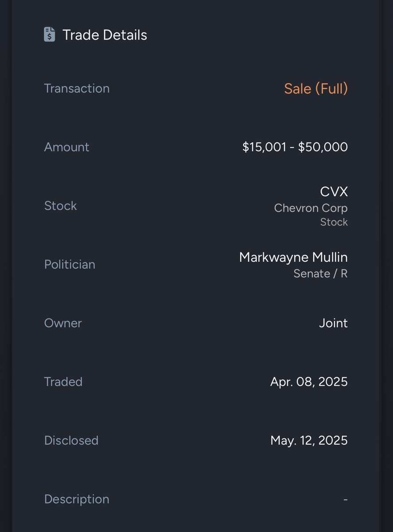Click the Traded row label

pyautogui.click(x=63, y=382)
